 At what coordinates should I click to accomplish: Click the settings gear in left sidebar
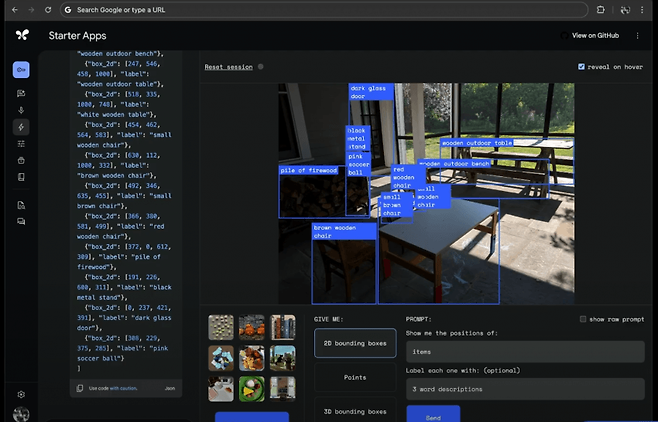coord(21,394)
